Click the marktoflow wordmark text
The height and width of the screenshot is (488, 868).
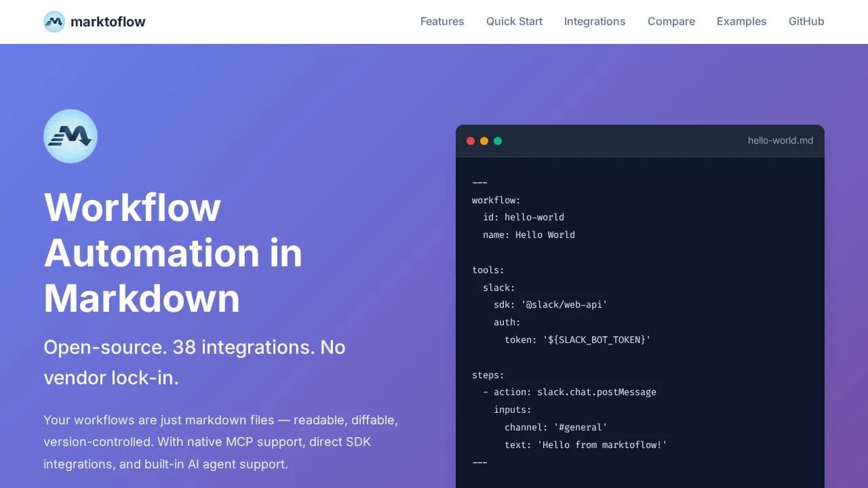108,21
